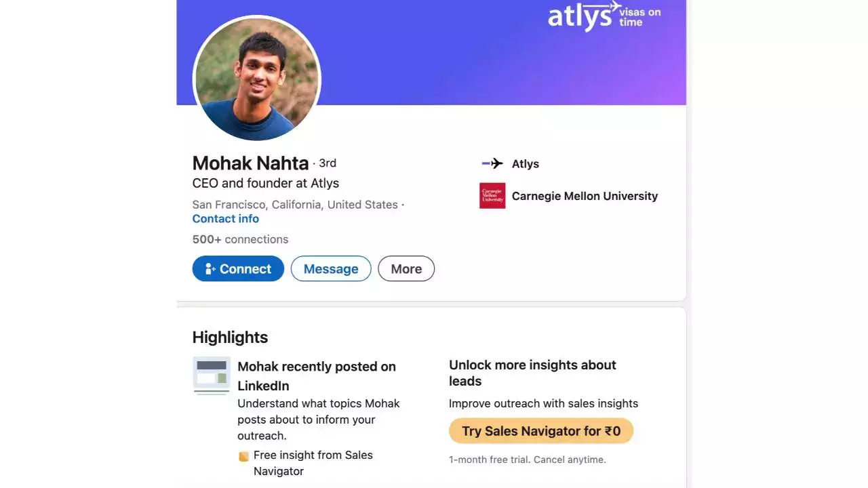
Task: Select the Mohak Nahta name heading
Action: (x=250, y=163)
